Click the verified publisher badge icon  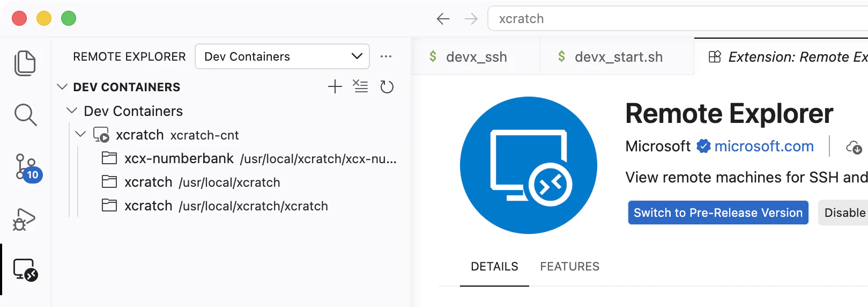703,146
